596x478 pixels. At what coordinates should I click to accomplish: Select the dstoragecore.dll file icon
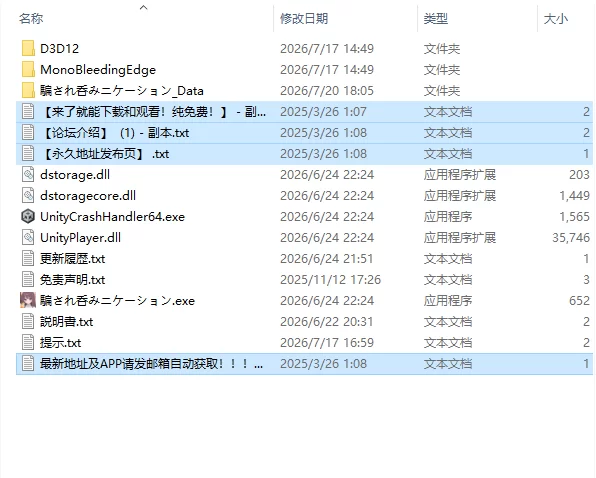click(x=28, y=196)
